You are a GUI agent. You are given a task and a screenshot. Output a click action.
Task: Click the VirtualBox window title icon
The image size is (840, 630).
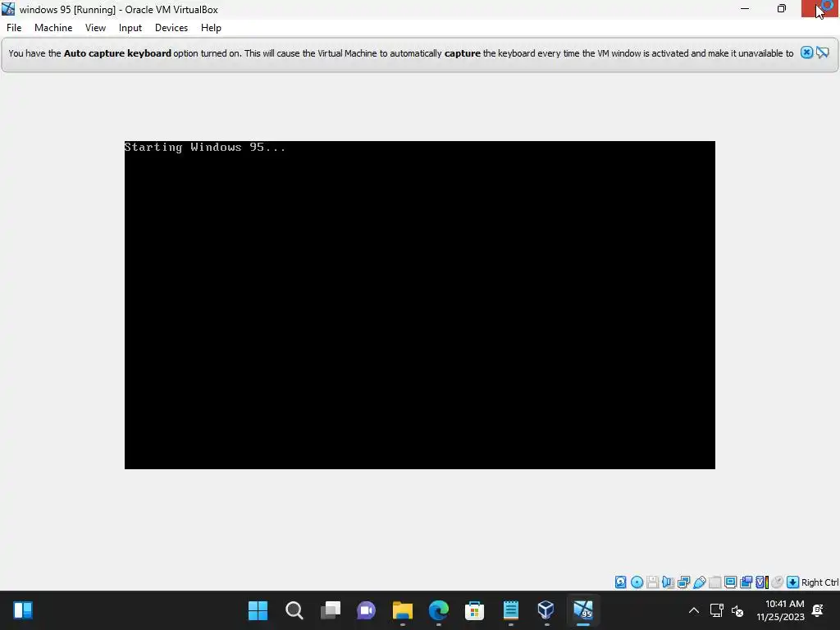tap(8, 9)
